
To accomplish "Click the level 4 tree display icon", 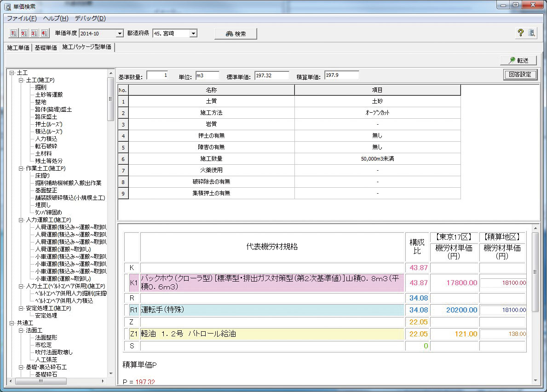I will [44, 33].
